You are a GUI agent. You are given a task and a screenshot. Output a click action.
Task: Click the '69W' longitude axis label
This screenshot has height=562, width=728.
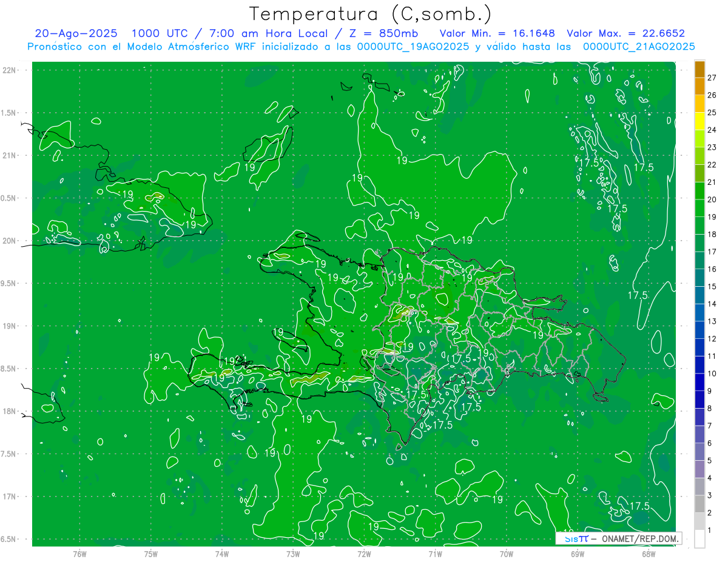pyautogui.click(x=578, y=554)
